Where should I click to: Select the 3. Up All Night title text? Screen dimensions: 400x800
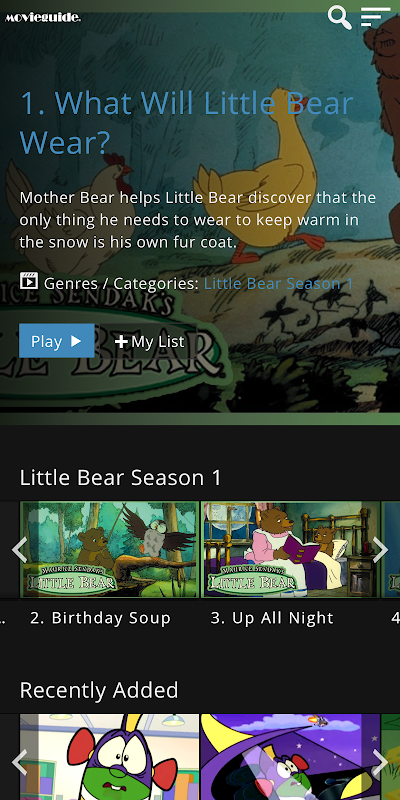(x=272, y=618)
